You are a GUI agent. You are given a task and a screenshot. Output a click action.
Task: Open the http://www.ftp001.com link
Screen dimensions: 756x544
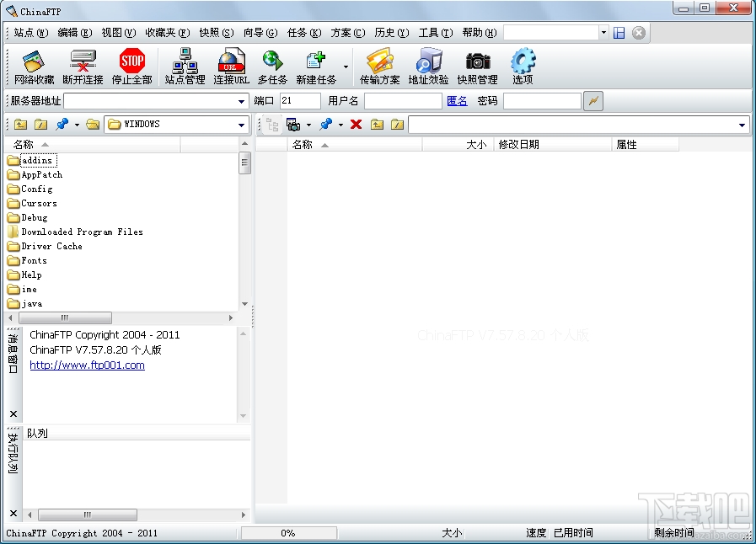(88, 365)
